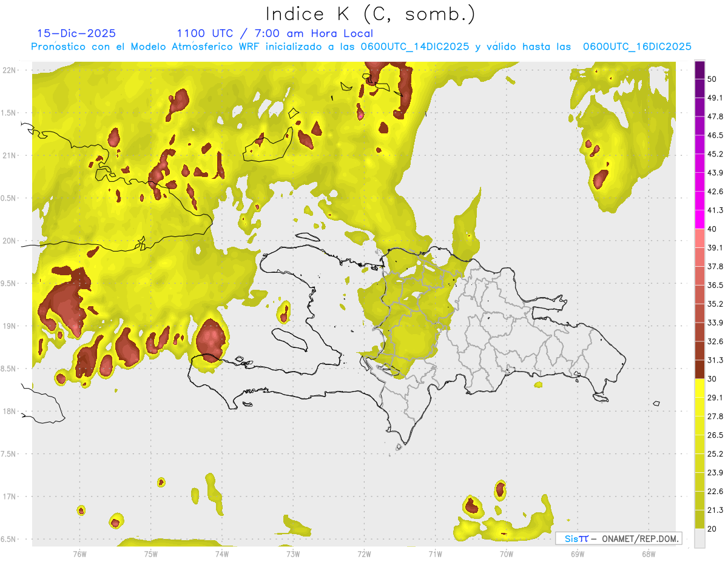The height and width of the screenshot is (562, 728).
Task: Click the "40" colorbar label
Action: (712, 229)
